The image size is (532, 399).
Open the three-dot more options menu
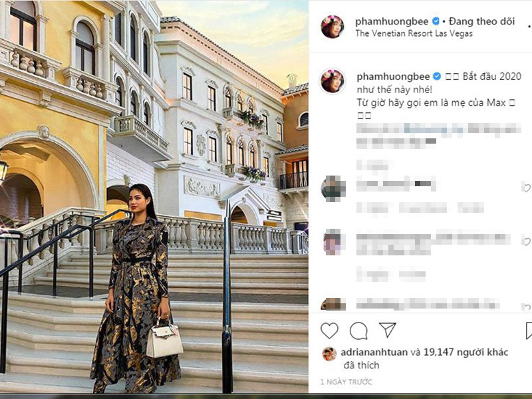[x=529, y=26]
